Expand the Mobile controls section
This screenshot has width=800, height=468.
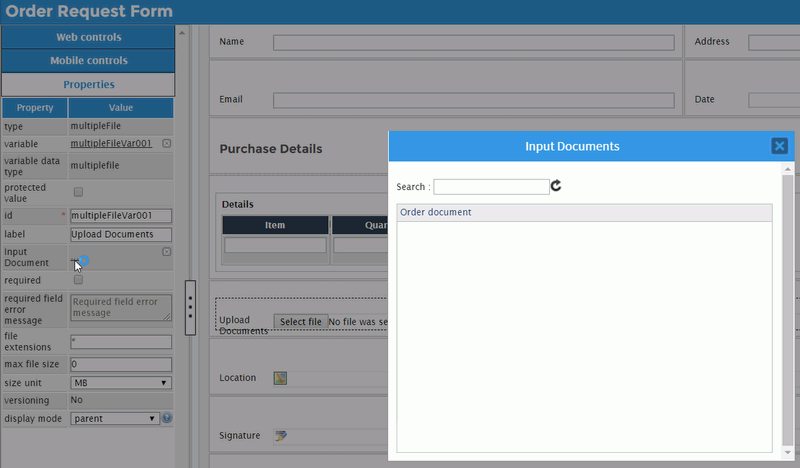(x=88, y=61)
